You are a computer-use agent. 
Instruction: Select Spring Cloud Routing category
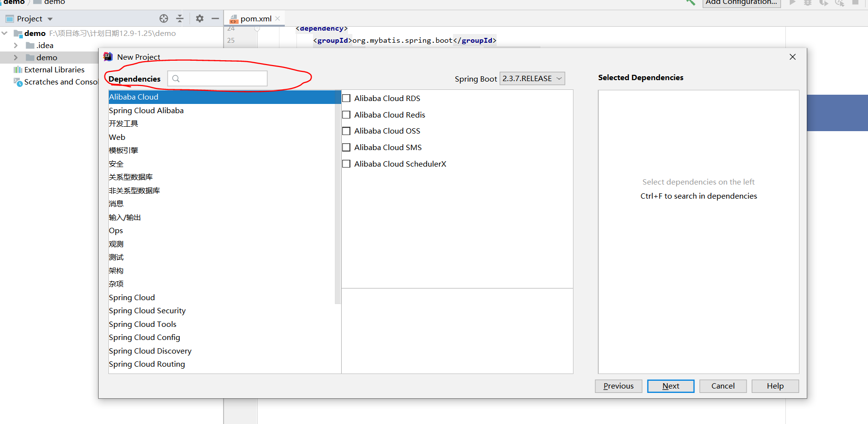[225, 364]
